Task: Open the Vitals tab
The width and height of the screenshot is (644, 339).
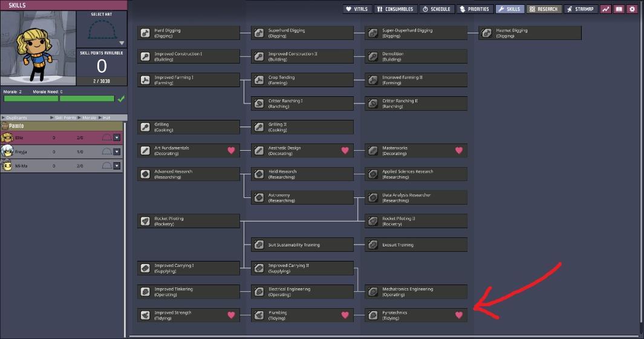Action: click(357, 9)
